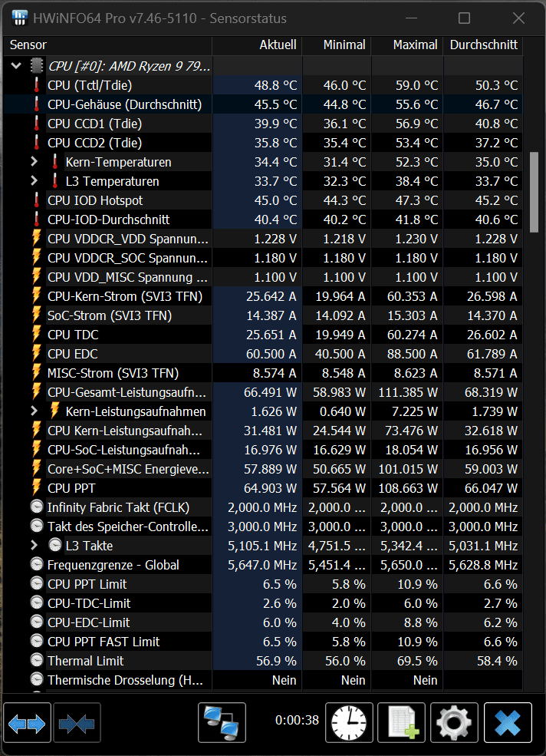Select Core+SoC+MISC Energieverbrauch row
Screen dimensions: 546x756
[263, 469]
